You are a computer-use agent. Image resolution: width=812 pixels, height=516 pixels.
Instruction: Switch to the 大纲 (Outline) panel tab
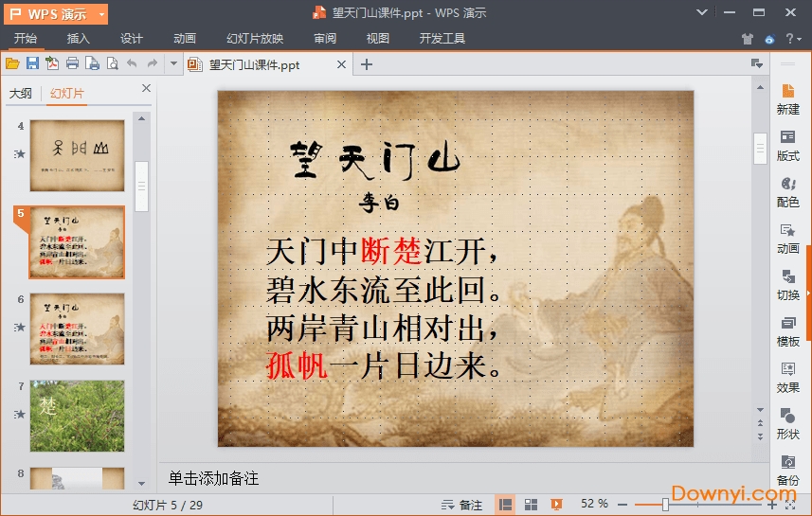21,93
